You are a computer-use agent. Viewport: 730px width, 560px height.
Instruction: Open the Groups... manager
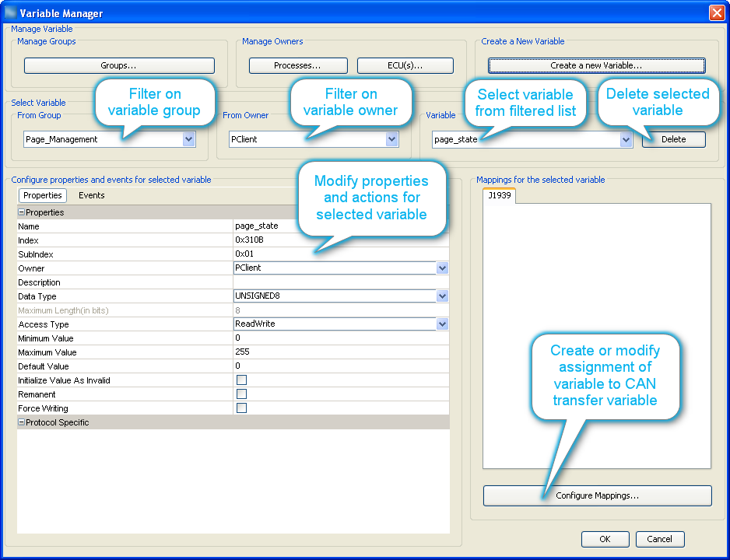click(119, 65)
